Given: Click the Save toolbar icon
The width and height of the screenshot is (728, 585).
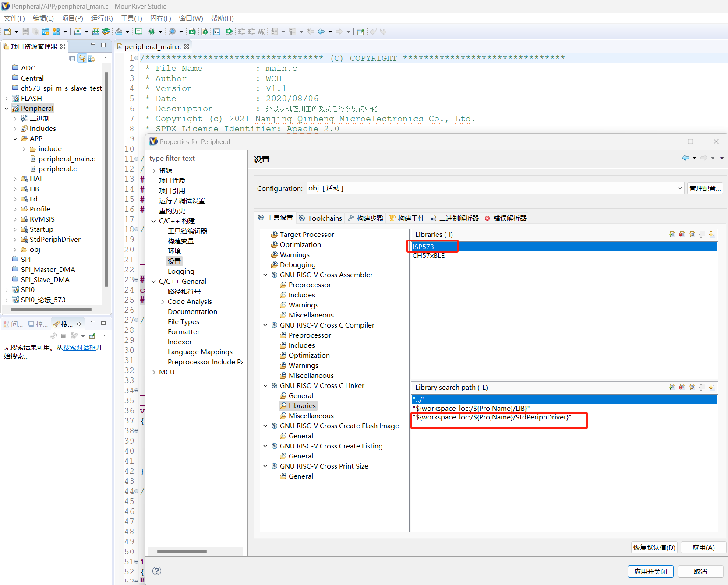Looking at the screenshot, I should coord(25,32).
